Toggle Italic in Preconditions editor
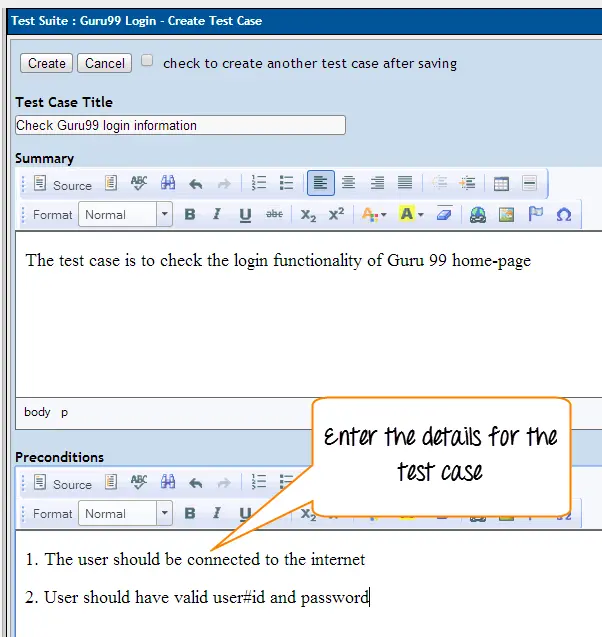 pyautogui.click(x=217, y=513)
